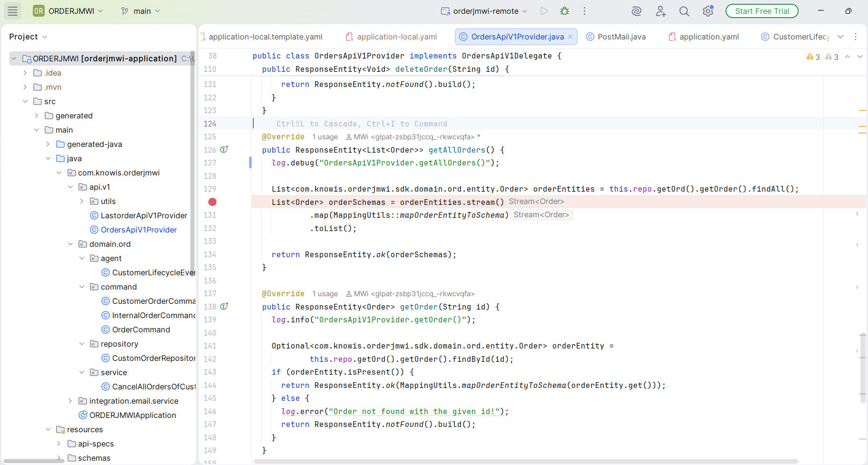
Task: Jump to next warning using the down arrow
Action: coord(859,57)
